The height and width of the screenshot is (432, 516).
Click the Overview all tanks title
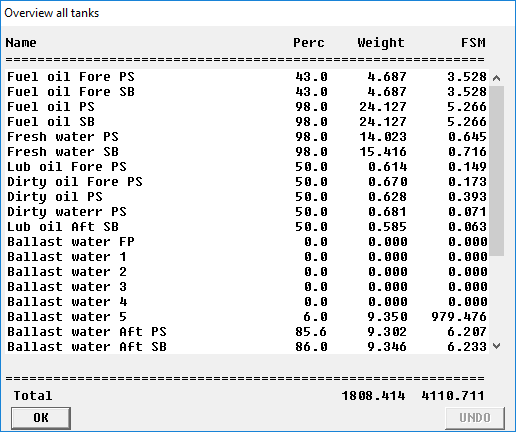pyautogui.click(x=52, y=13)
